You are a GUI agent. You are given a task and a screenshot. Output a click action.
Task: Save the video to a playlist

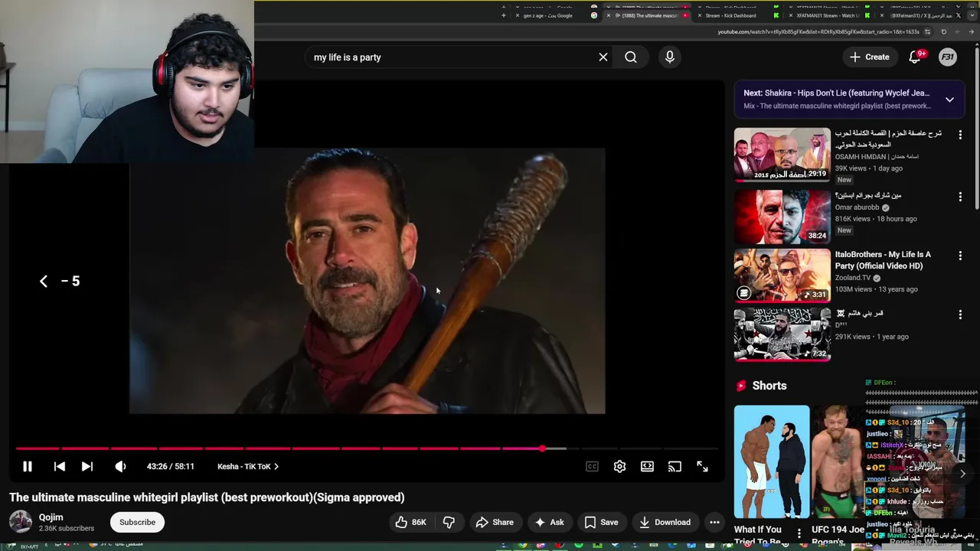tap(601, 522)
